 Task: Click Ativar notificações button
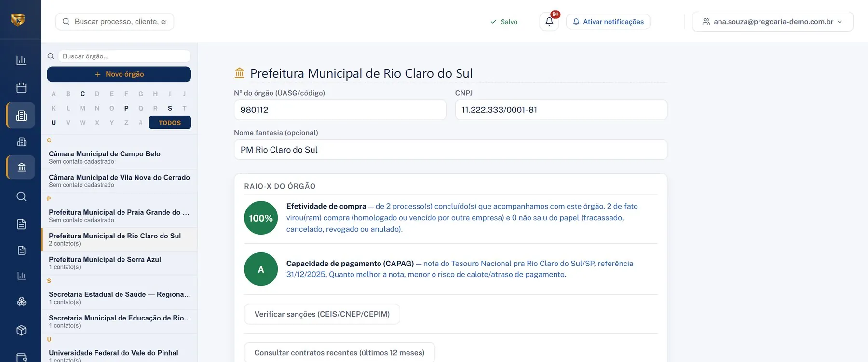(x=608, y=22)
